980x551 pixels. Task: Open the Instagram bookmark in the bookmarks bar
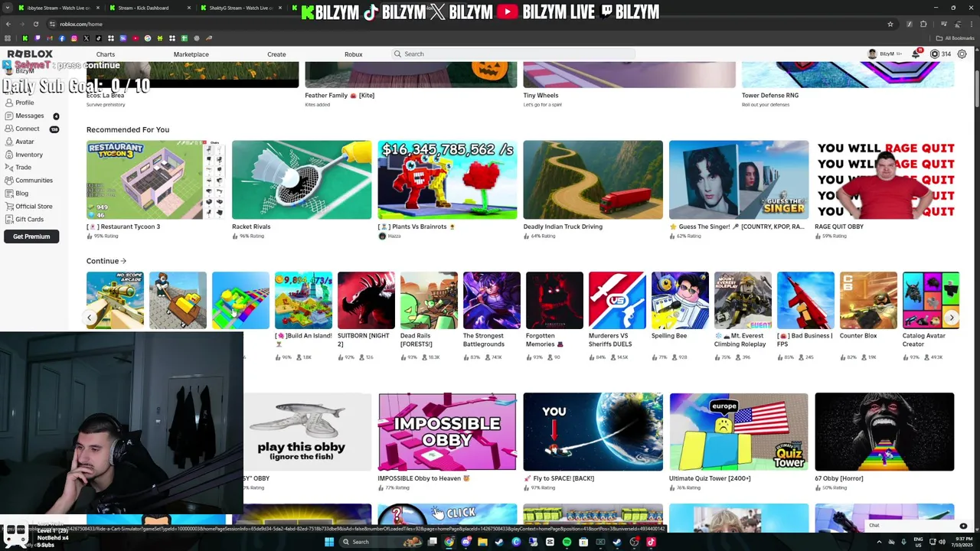[74, 38]
